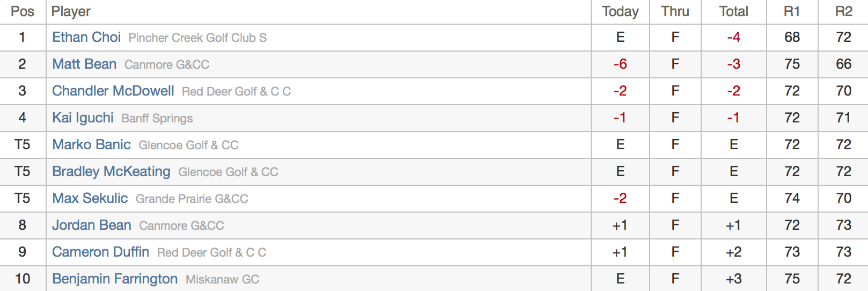Sort leaderboard by Total column header
The width and height of the screenshot is (868, 291).
[733, 12]
